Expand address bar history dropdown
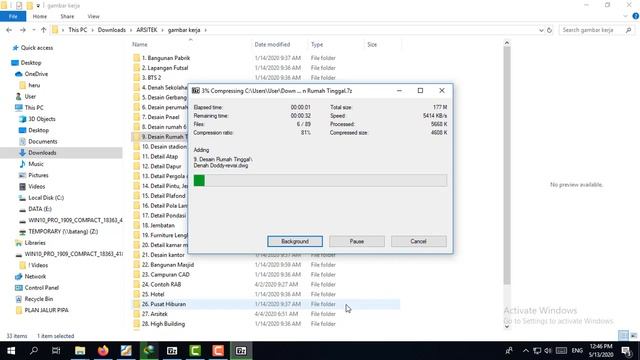640x360 pixels. pyautogui.click(x=541, y=30)
